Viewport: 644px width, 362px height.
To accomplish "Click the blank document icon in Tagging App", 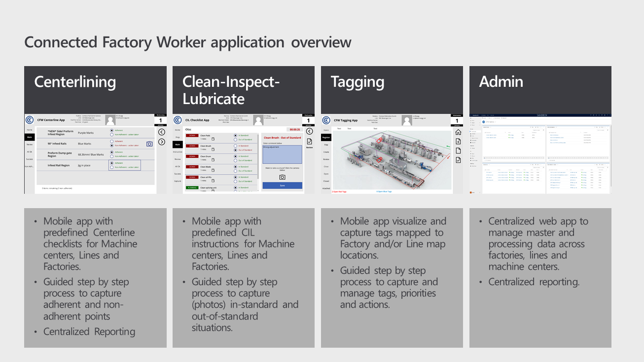I will (458, 151).
